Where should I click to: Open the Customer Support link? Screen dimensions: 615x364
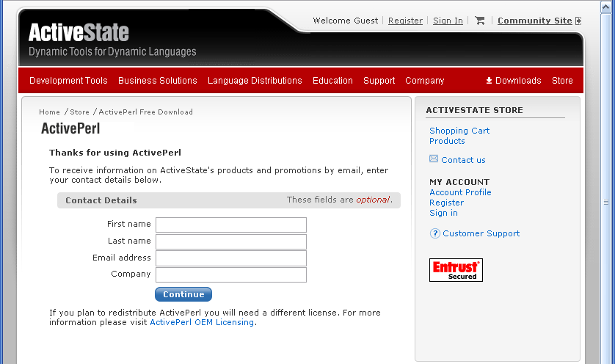click(x=481, y=233)
